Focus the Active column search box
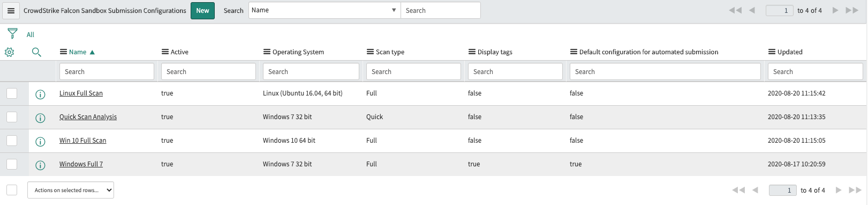 tap(208, 71)
